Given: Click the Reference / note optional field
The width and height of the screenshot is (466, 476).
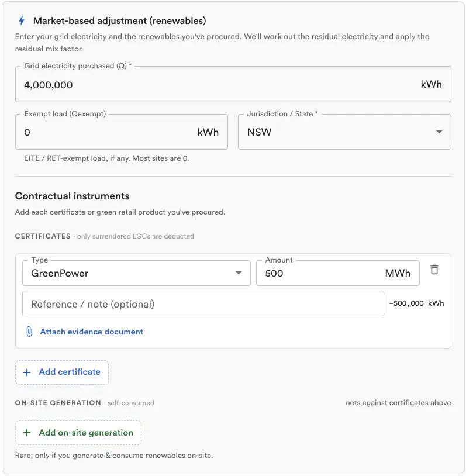Looking at the screenshot, I should click(x=203, y=303).
